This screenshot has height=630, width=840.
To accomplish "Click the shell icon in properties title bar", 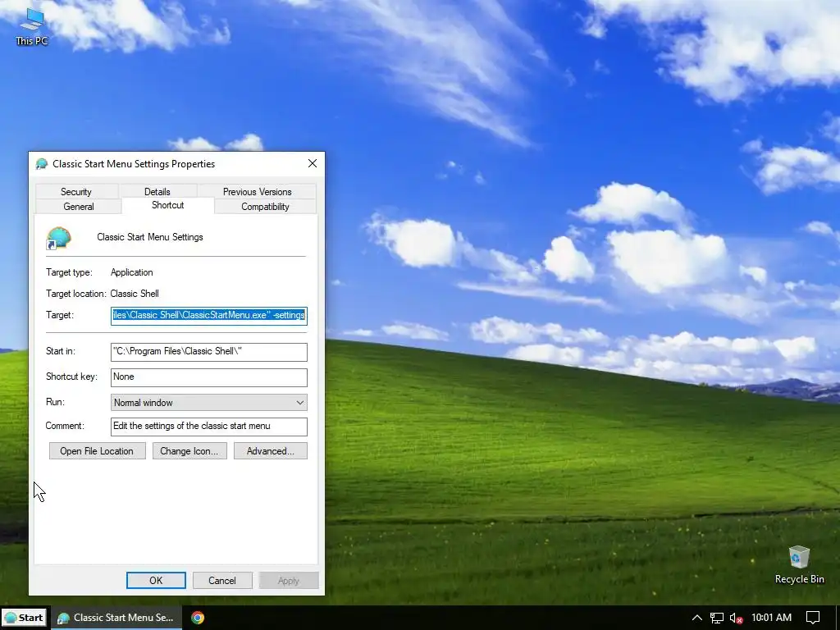I will (x=41, y=164).
